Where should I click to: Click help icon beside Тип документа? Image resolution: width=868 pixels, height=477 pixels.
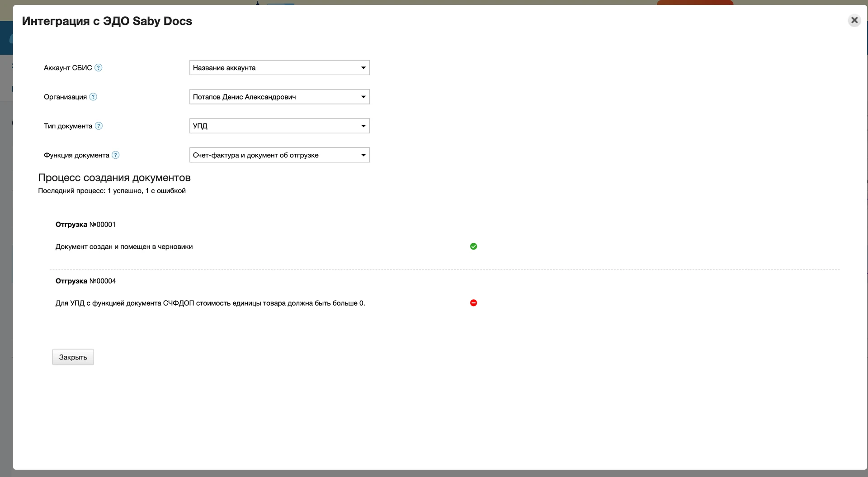coord(99,126)
